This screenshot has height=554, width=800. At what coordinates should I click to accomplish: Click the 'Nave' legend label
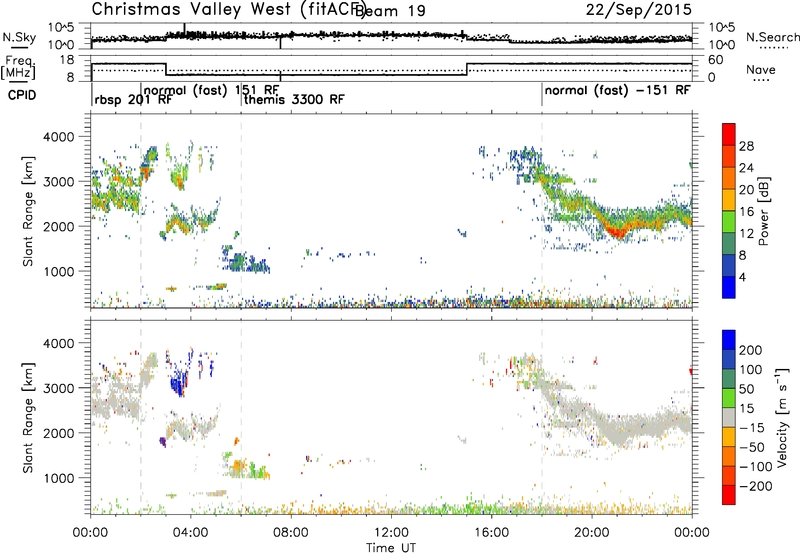(x=761, y=70)
